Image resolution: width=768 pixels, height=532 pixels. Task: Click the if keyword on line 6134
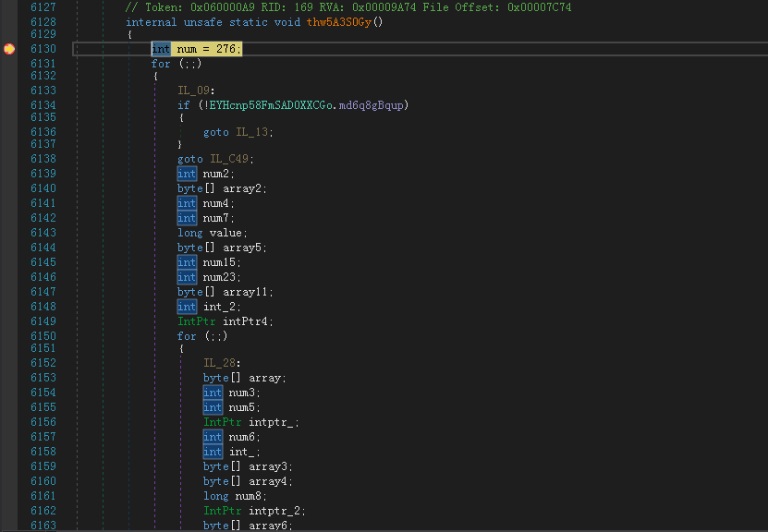coord(184,105)
